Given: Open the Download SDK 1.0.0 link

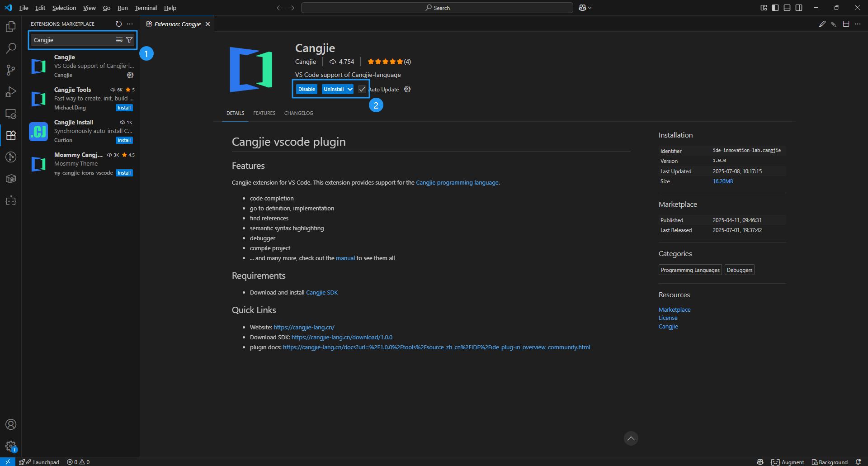Looking at the screenshot, I should point(342,338).
